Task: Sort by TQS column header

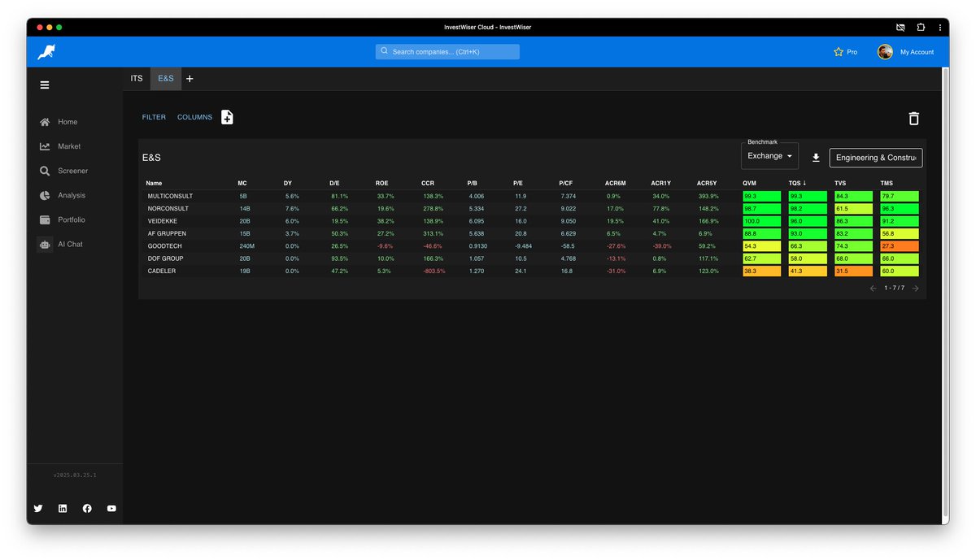Action: point(798,183)
